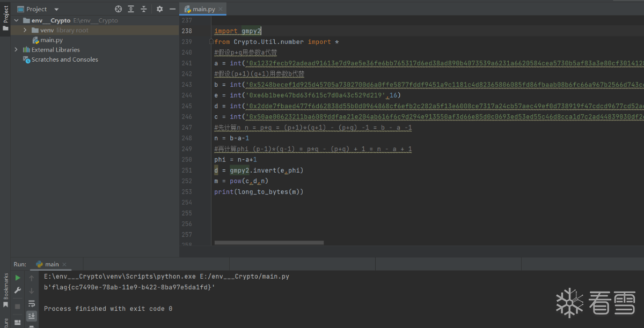The image size is (644, 328).
Task: Open the Project view dropdown
Action: point(56,9)
